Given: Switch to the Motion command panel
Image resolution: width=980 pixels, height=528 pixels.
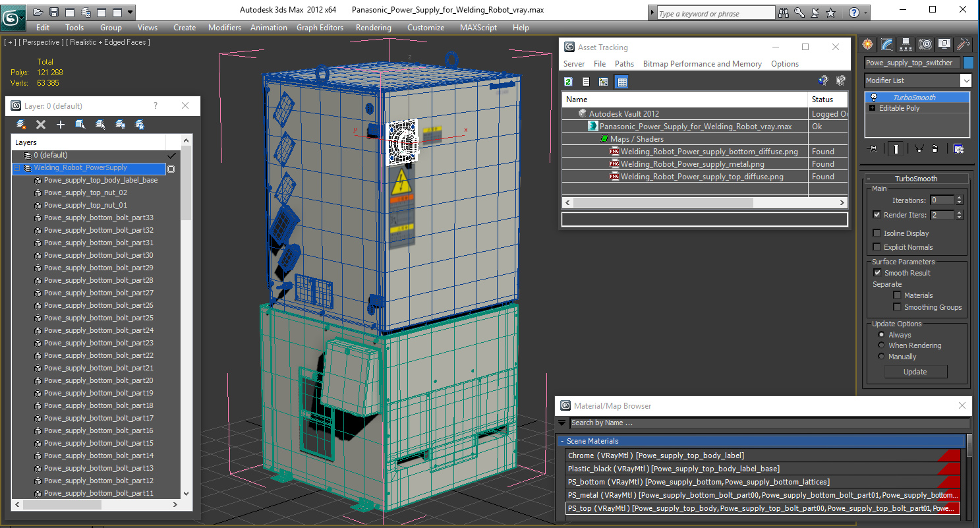Looking at the screenshot, I should point(925,44).
